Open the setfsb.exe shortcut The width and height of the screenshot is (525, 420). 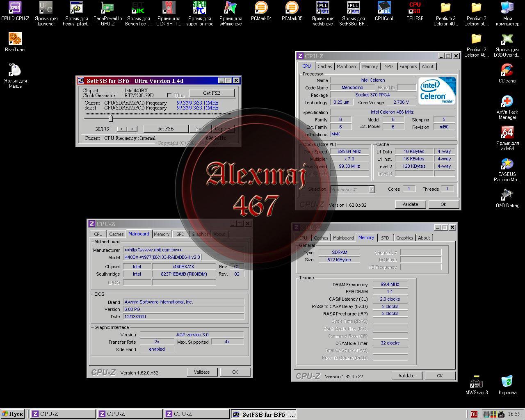[x=323, y=7]
